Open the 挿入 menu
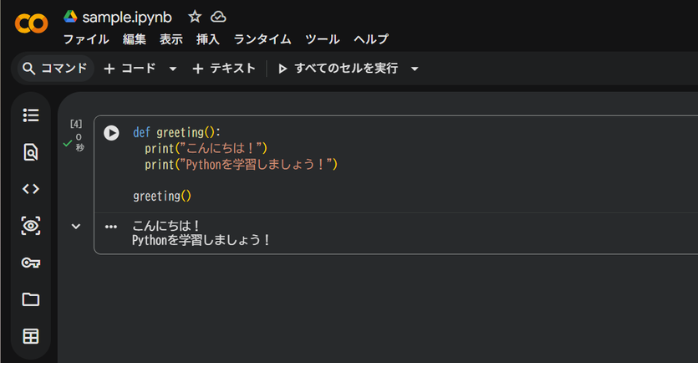698x365 pixels. pos(208,39)
